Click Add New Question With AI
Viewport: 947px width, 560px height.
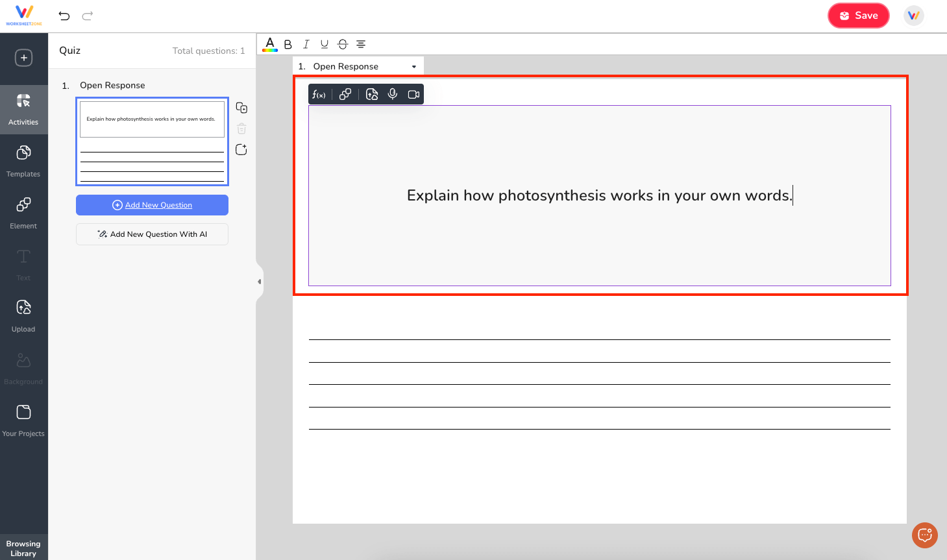152,234
